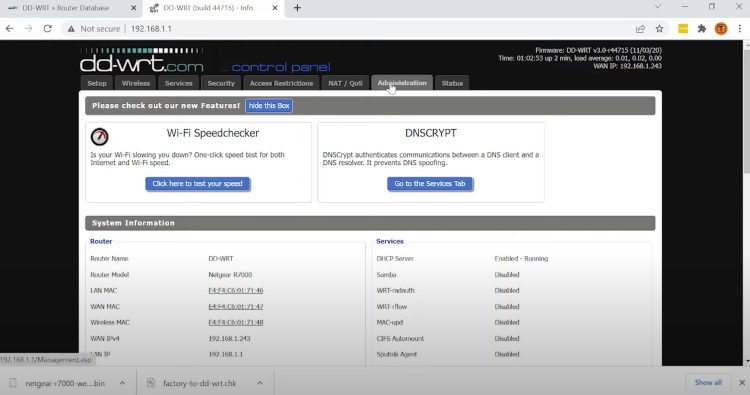
Task: Reload the router page
Action: (47, 29)
